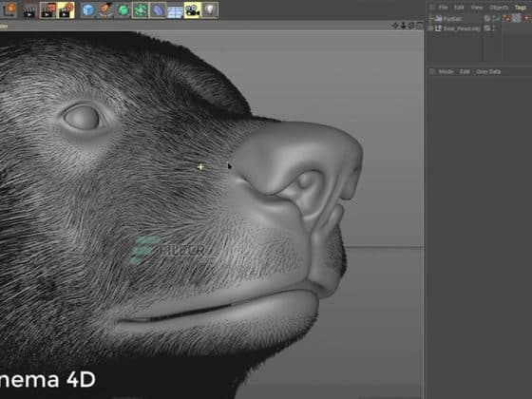
Task: Select the blue Cube primitive tool
Action: tap(88, 10)
